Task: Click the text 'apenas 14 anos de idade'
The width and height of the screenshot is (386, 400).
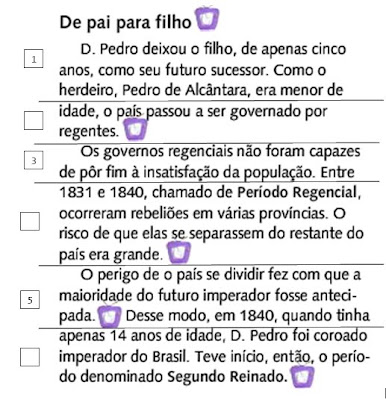Action: (137, 336)
